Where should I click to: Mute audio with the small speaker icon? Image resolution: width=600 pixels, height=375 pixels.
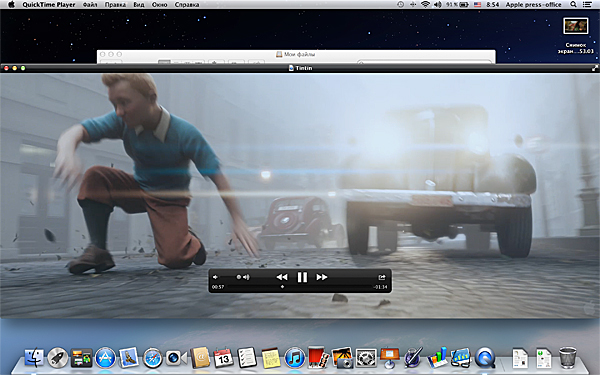(x=215, y=277)
